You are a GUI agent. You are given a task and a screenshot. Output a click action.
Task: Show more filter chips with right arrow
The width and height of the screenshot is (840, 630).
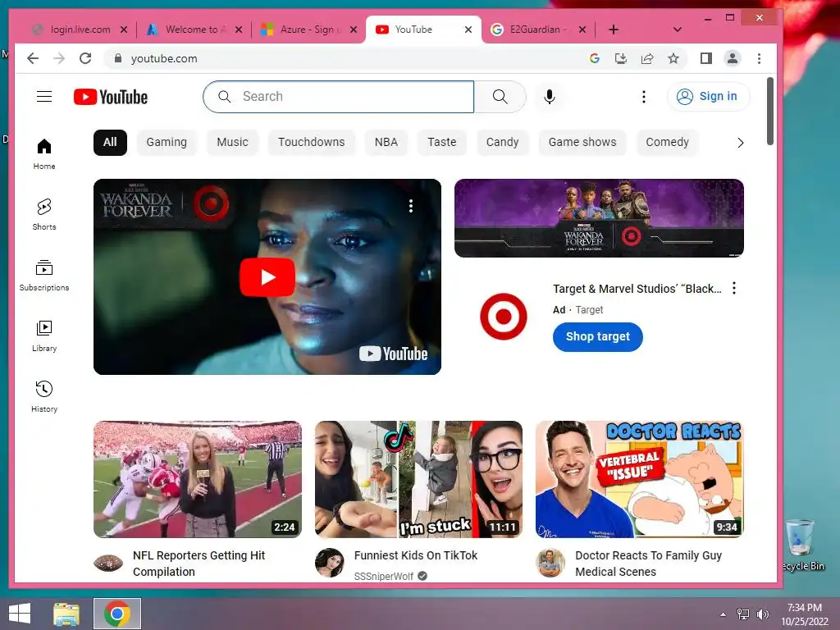pyautogui.click(x=741, y=143)
